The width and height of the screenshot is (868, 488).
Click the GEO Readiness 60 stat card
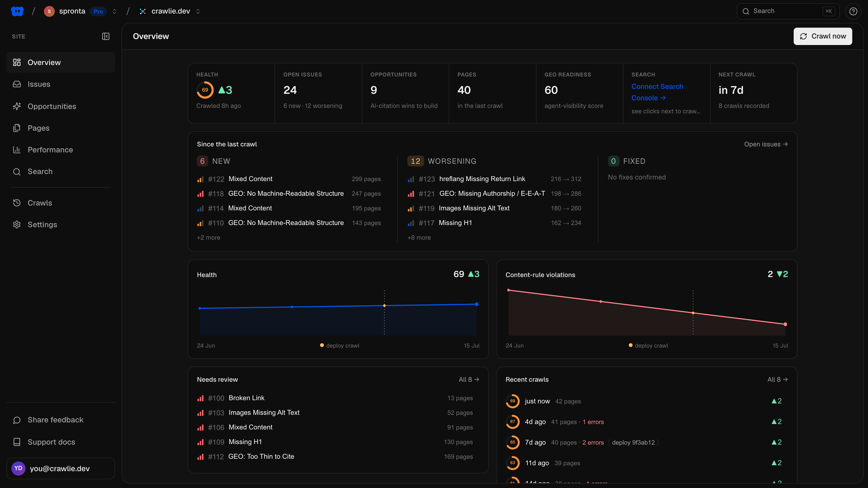(x=580, y=93)
